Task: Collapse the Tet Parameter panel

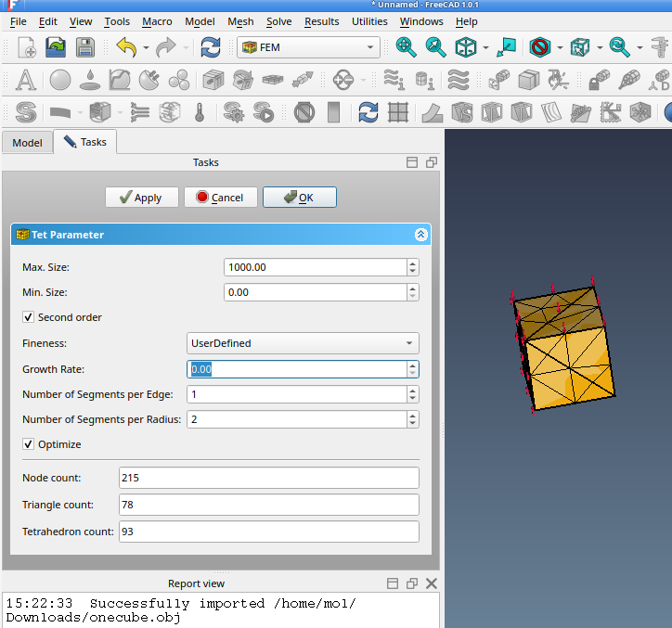Action: 420,235
